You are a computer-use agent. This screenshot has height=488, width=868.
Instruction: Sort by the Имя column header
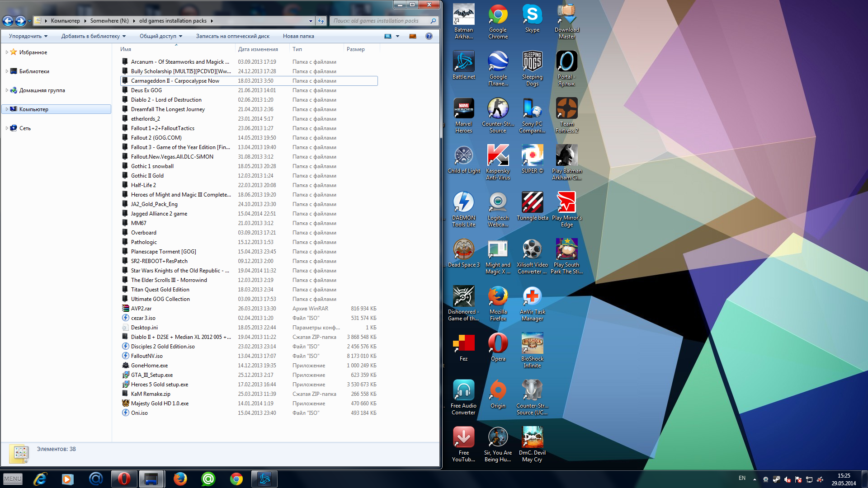tap(176, 49)
